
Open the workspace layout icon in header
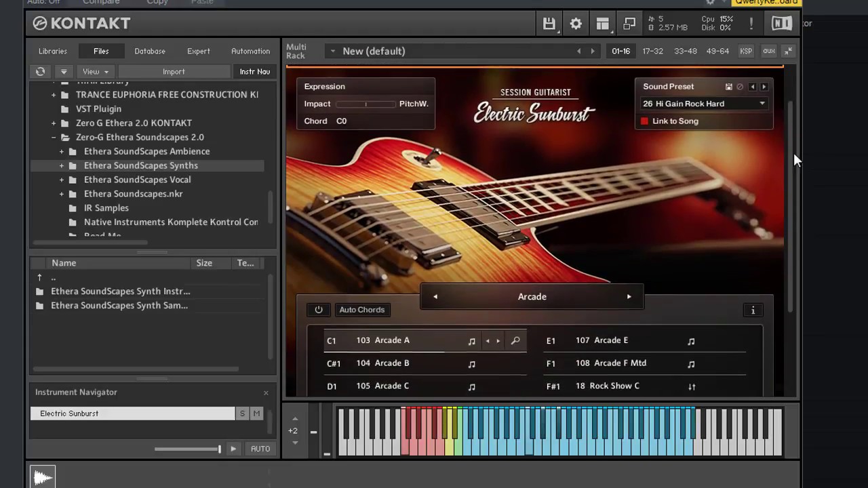602,24
